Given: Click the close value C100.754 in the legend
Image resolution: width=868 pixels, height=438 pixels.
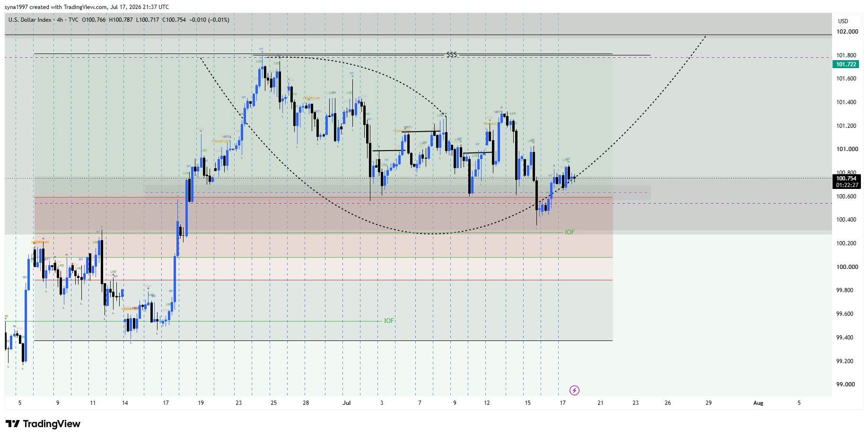Looking at the screenshot, I should [174, 20].
